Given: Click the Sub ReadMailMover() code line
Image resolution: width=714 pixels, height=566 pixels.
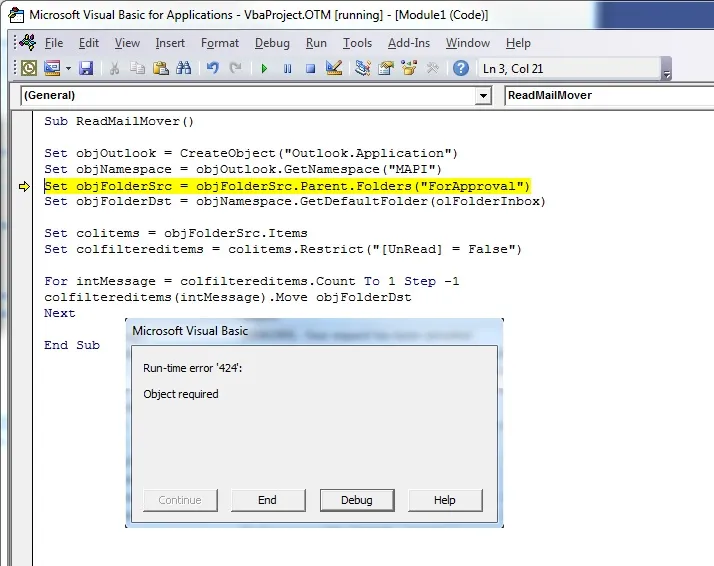Looking at the screenshot, I should tap(119, 121).
